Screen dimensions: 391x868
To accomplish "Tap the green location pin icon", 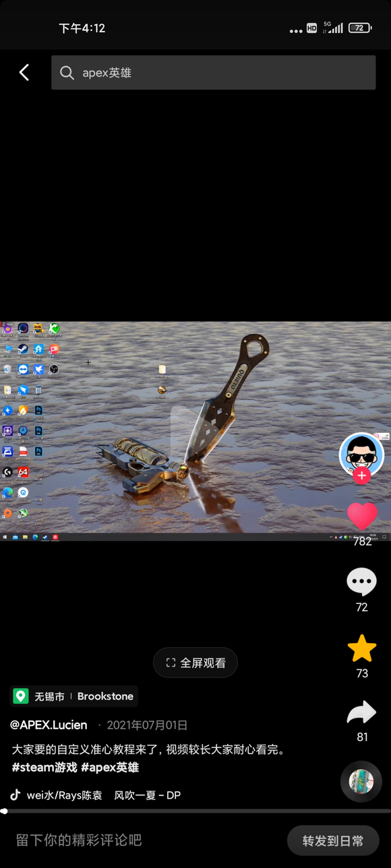I will [x=21, y=696].
